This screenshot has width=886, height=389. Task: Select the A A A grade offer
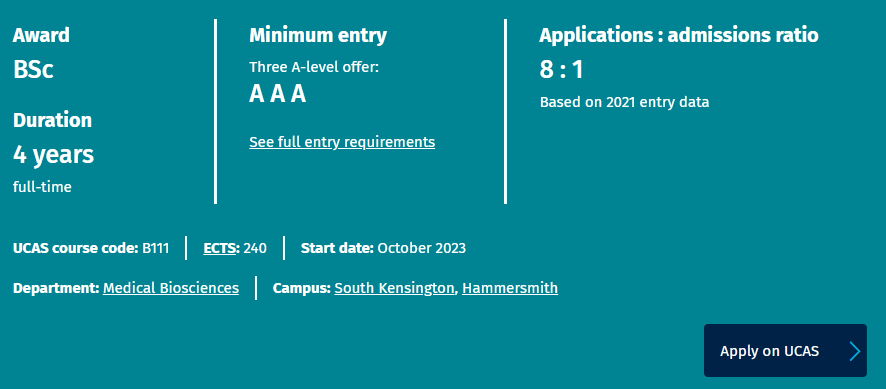click(x=277, y=94)
